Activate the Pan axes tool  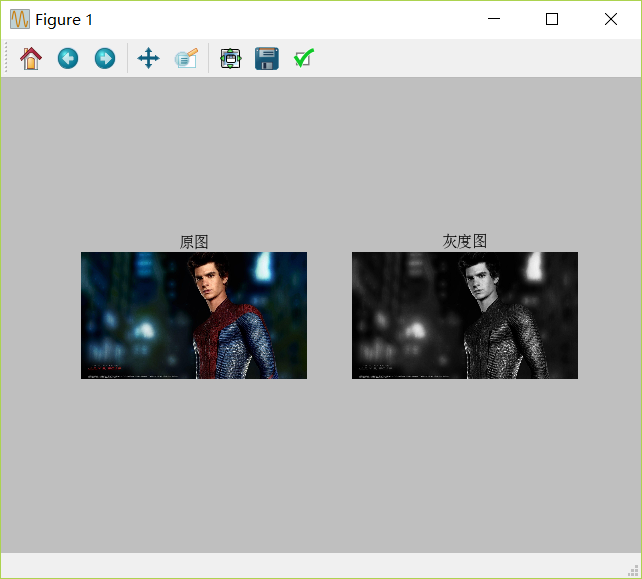tap(148, 58)
